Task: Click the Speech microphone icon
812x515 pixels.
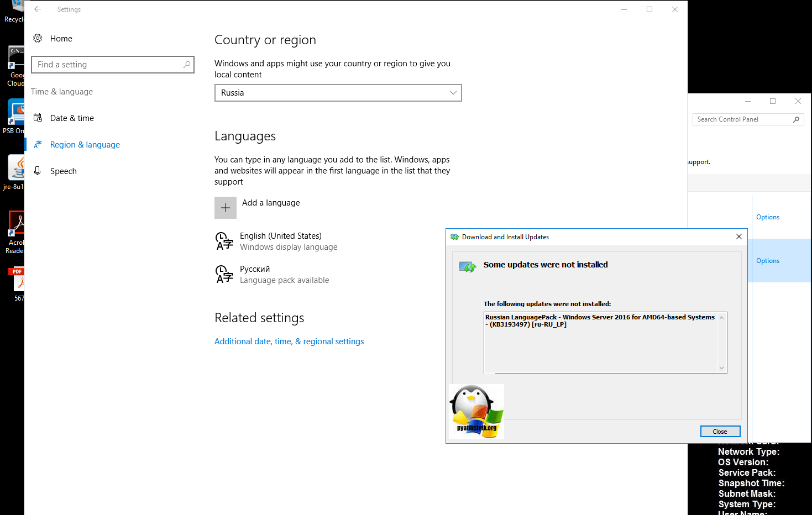Action: [38, 171]
